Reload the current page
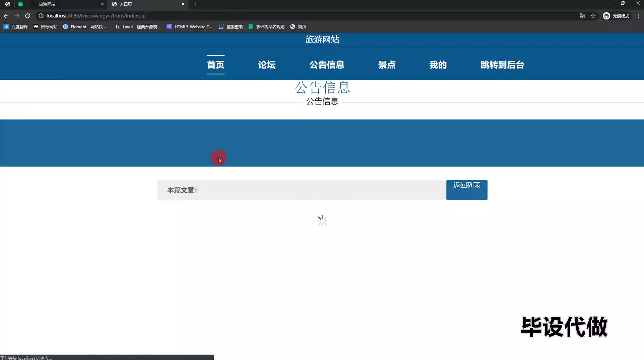Screen dimensions: 644x360 (28, 16)
